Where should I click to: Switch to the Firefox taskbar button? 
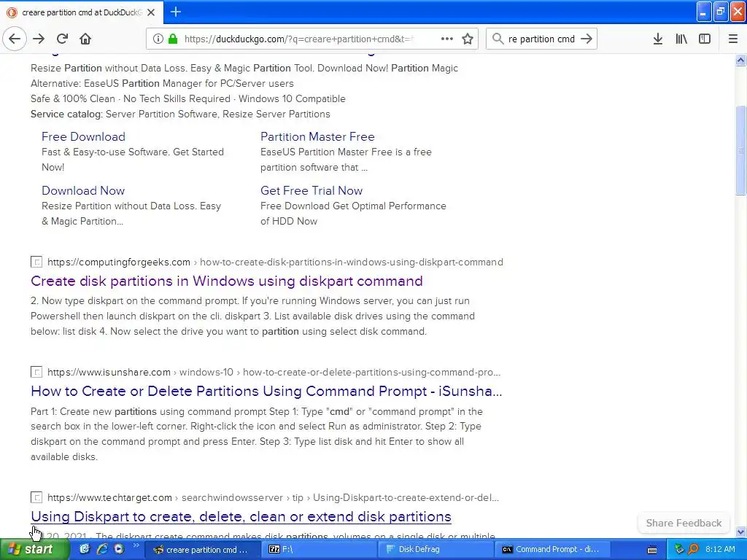pos(202,550)
